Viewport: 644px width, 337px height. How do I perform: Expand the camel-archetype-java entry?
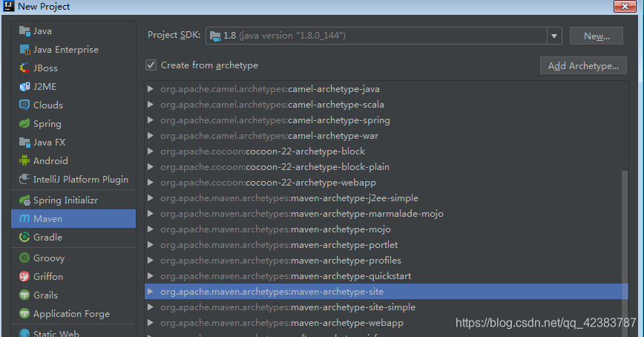(151, 89)
